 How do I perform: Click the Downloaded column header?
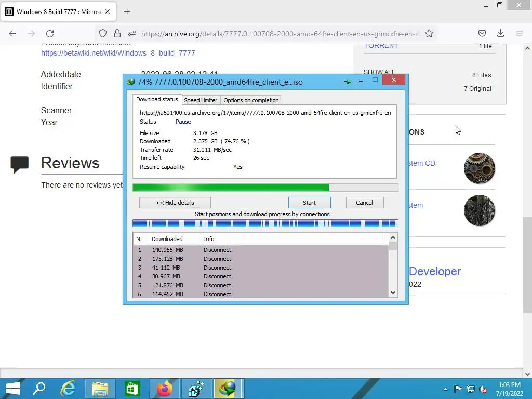[174, 239]
